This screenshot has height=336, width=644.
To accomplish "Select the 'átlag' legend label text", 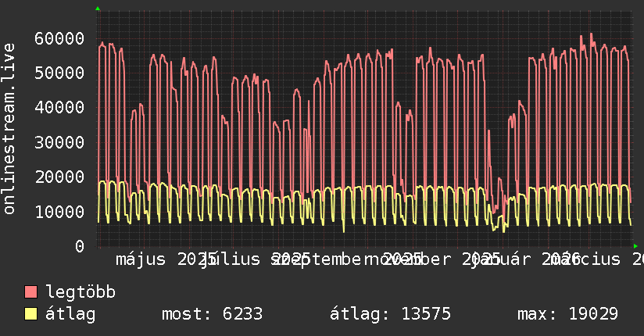I will [70, 315].
